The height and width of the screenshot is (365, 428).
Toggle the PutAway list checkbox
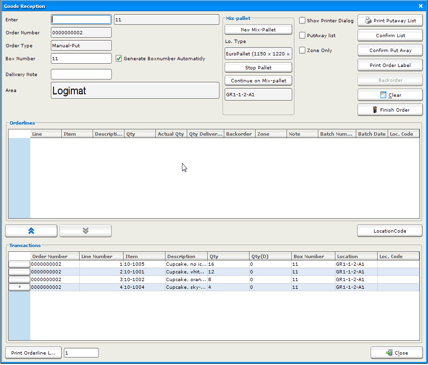coord(302,35)
